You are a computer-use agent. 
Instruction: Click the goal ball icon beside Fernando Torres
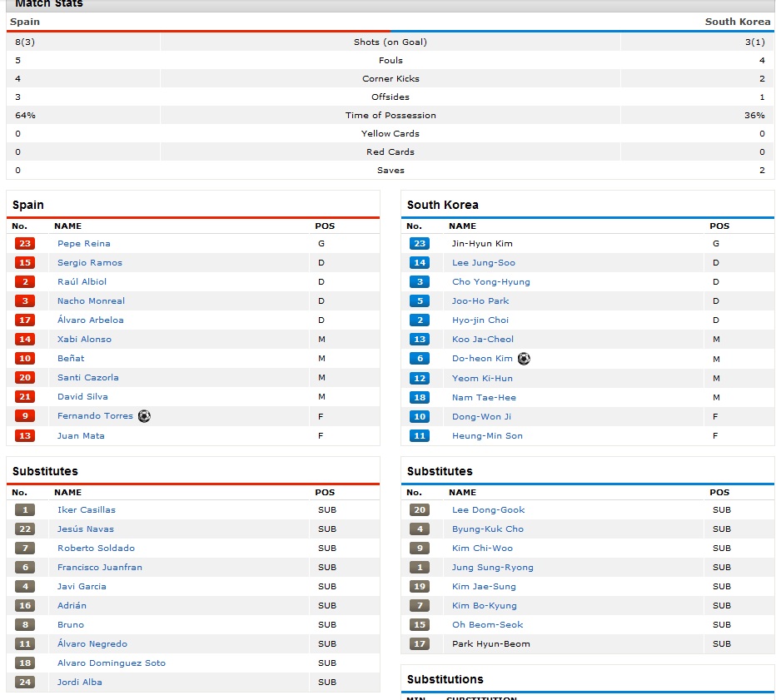point(144,416)
